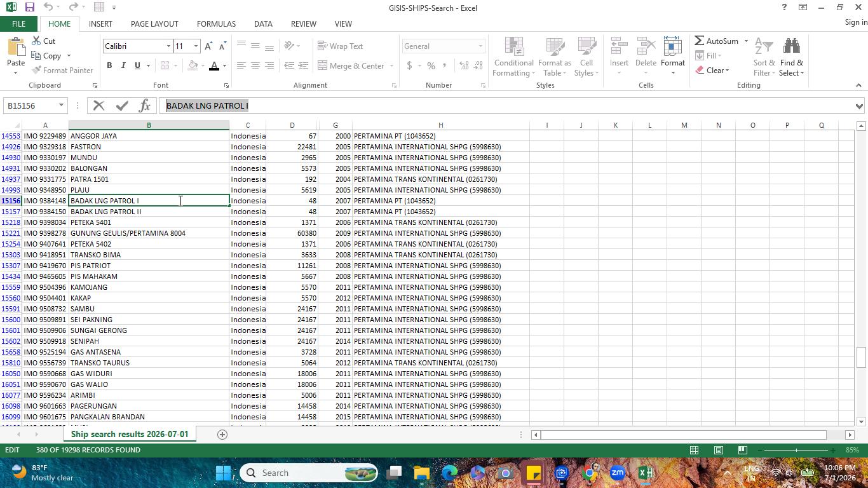This screenshot has height=488, width=868.
Task: Apply center horizontal alignment
Action: pos(255,65)
